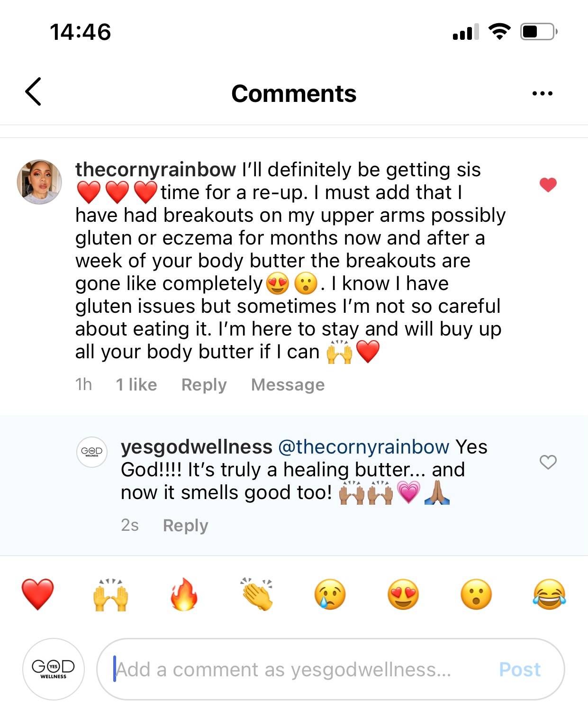Insert the surprised face quick emoji
Image resolution: width=588 pixels, height=709 pixels.
pyautogui.click(x=476, y=594)
